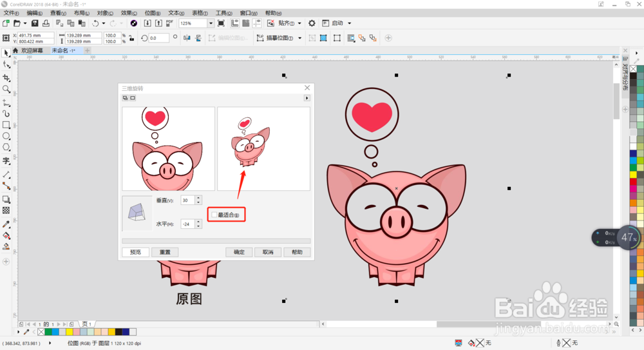Toggle dual preview pane mode icon
Viewport: 644px width, 350px height.
coord(126,98)
